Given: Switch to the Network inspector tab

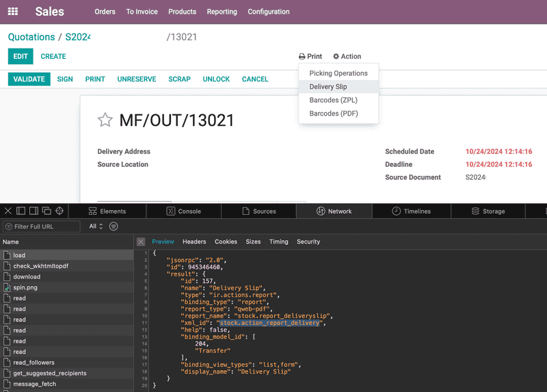Looking at the screenshot, I should (334, 211).
